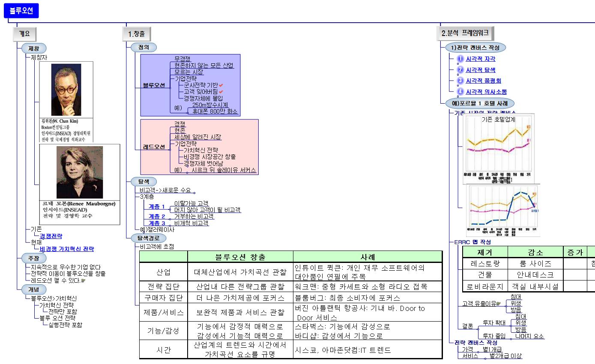Collapse the 1.창출 main branch
Screen dimensions: 595x364
click(x=137, y=34)
